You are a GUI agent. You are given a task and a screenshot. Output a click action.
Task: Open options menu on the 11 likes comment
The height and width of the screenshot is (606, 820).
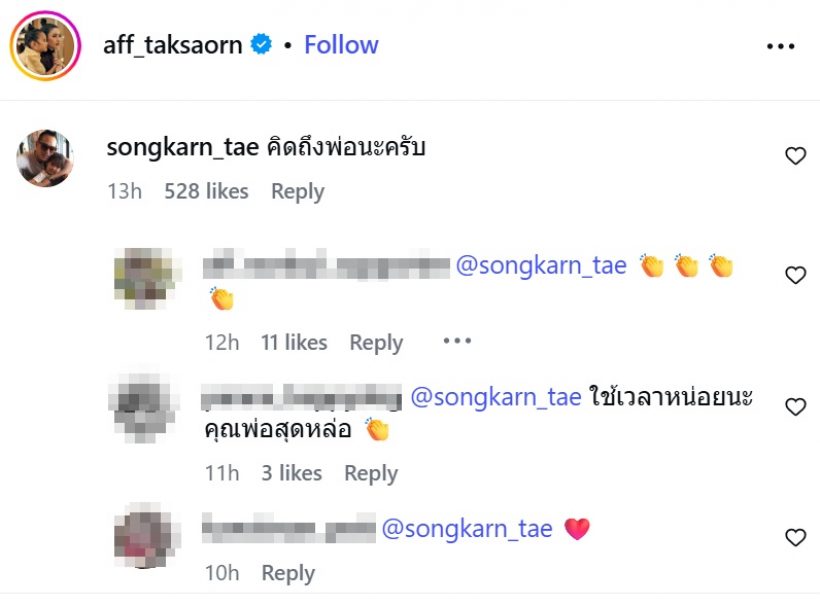click(x=456, y=341)
